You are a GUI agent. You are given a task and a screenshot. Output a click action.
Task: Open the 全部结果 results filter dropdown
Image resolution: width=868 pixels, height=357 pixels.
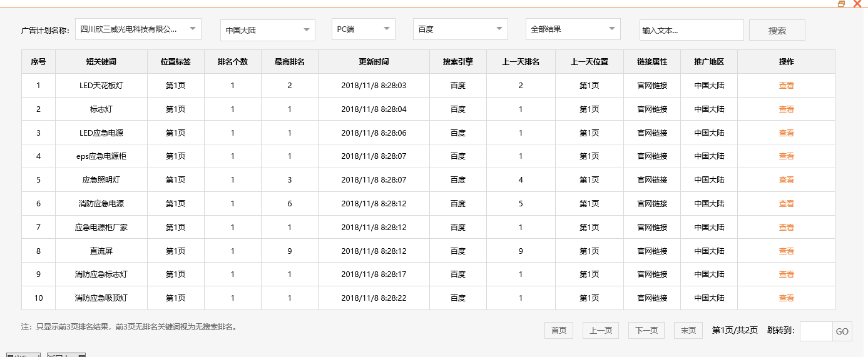pyautogui.click(x=573, y=29)
